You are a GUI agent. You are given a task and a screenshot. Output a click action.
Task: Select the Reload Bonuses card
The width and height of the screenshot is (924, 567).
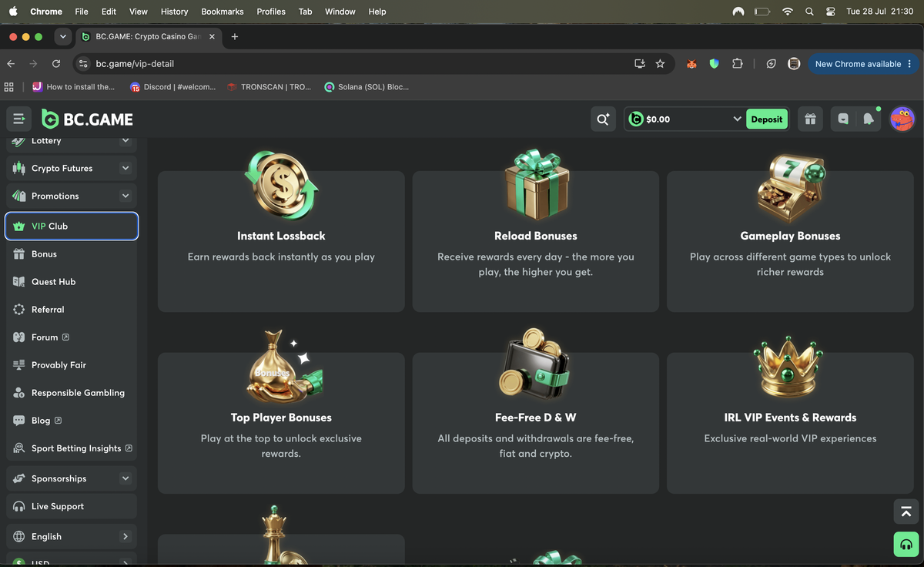tap(536, 241)
